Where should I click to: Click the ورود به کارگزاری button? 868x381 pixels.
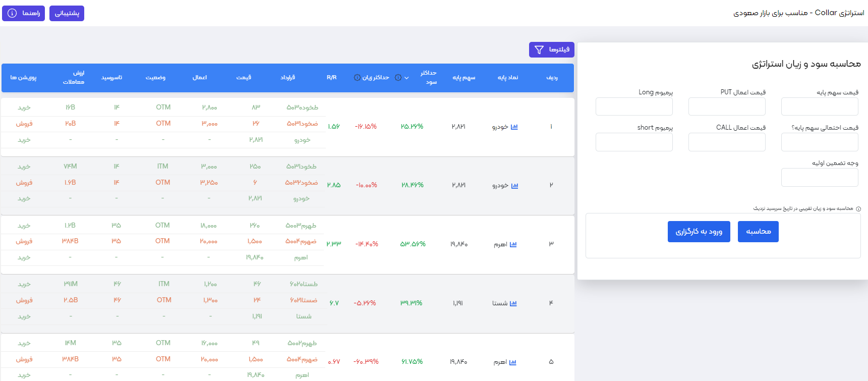click(699, 232)
